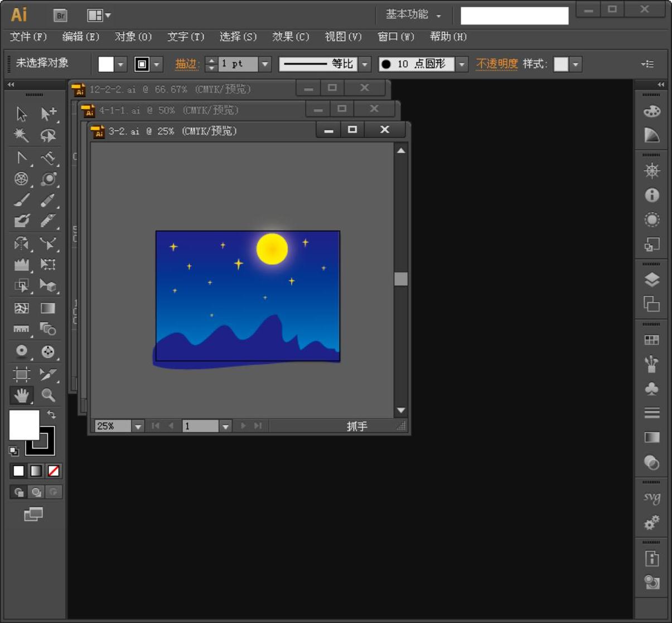This screenshot has width=672, height=623.
Task: Select the Selection (black arrow) tool
Action: point(21,114)
